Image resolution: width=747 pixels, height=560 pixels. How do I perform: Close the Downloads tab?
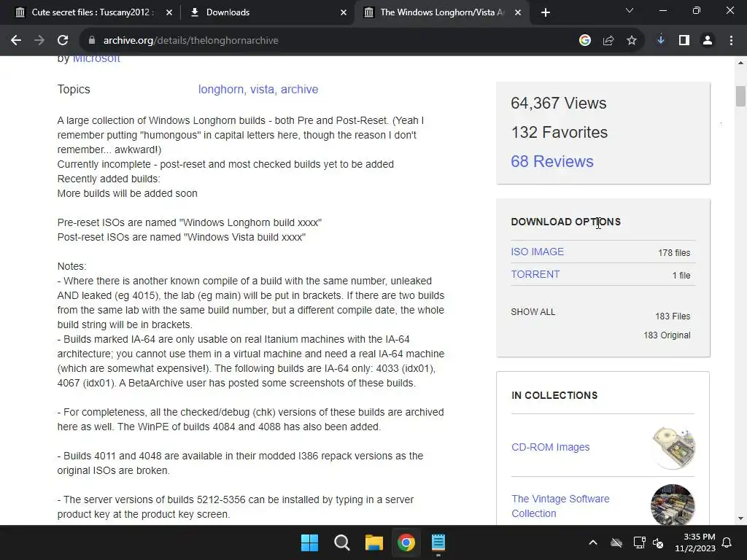344,12
